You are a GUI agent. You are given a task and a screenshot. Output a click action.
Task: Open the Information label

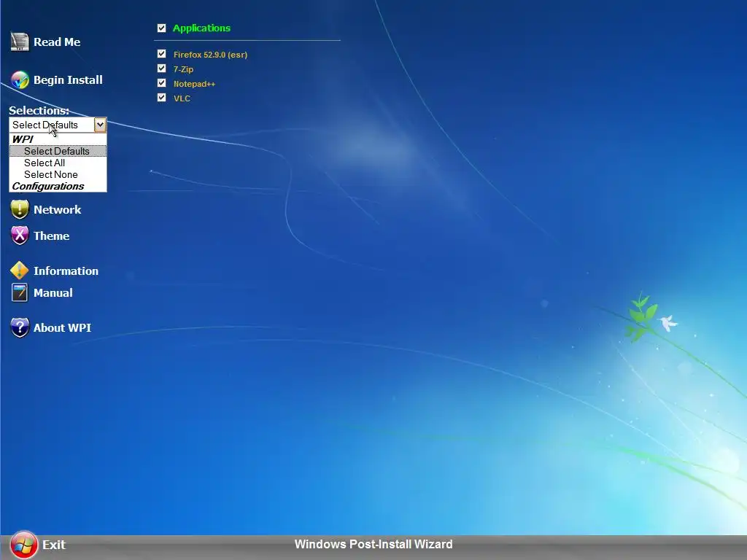click(66, 271)
